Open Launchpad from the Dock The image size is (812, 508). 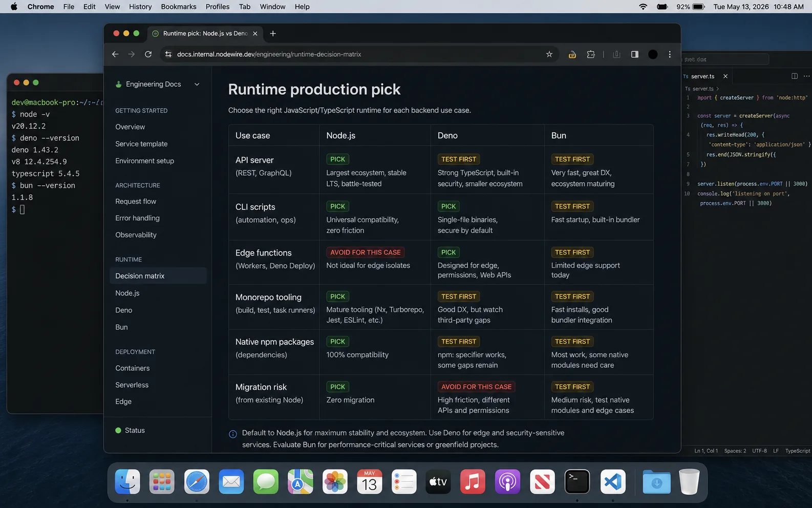point(162,481)
